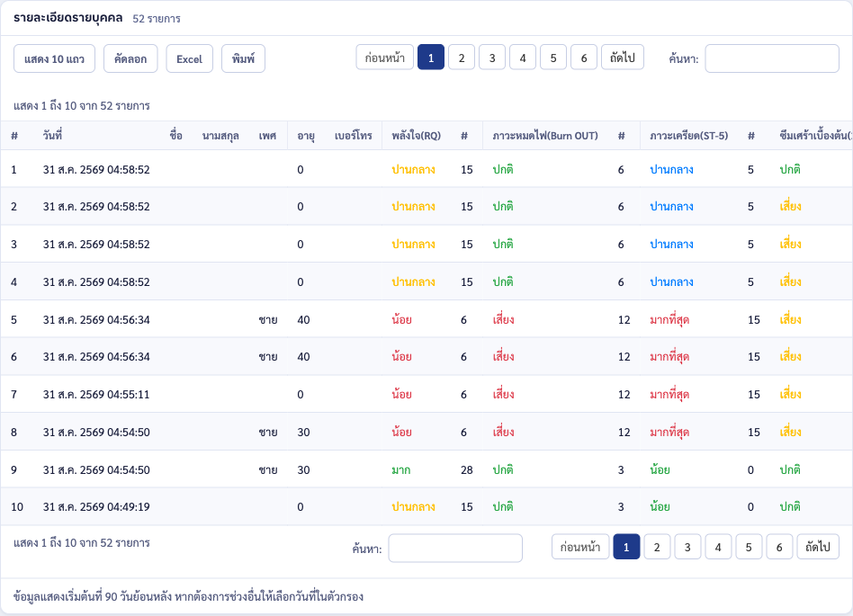Click date 04:54:50 in row 9
The image size is (853, 616).
(96, 469)
